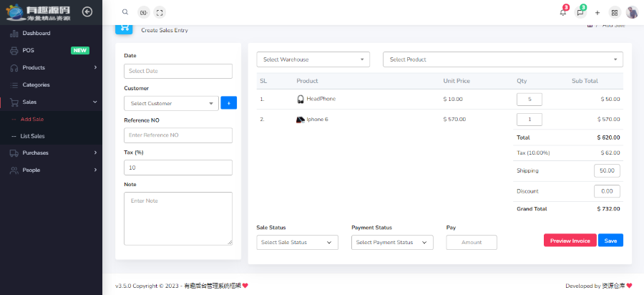This screenshot has height=295, width=644.
Task: Toggle fullscreen mode icon
Action: 160,12
